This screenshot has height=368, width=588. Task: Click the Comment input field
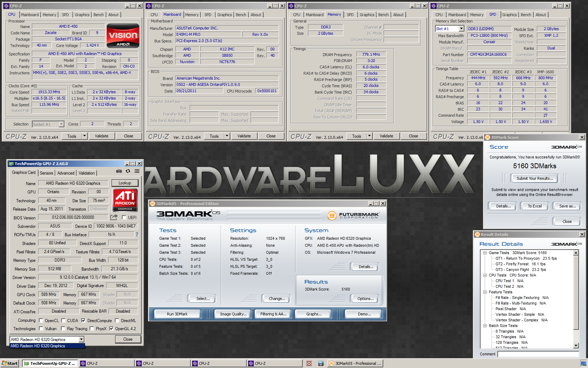[x=538, y=354]
